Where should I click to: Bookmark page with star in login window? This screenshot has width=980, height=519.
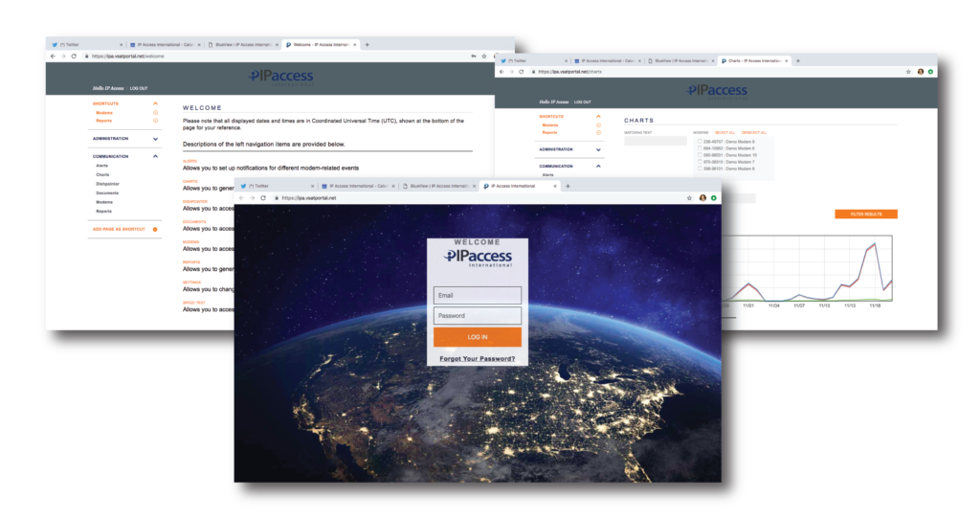tap(689, 197)
